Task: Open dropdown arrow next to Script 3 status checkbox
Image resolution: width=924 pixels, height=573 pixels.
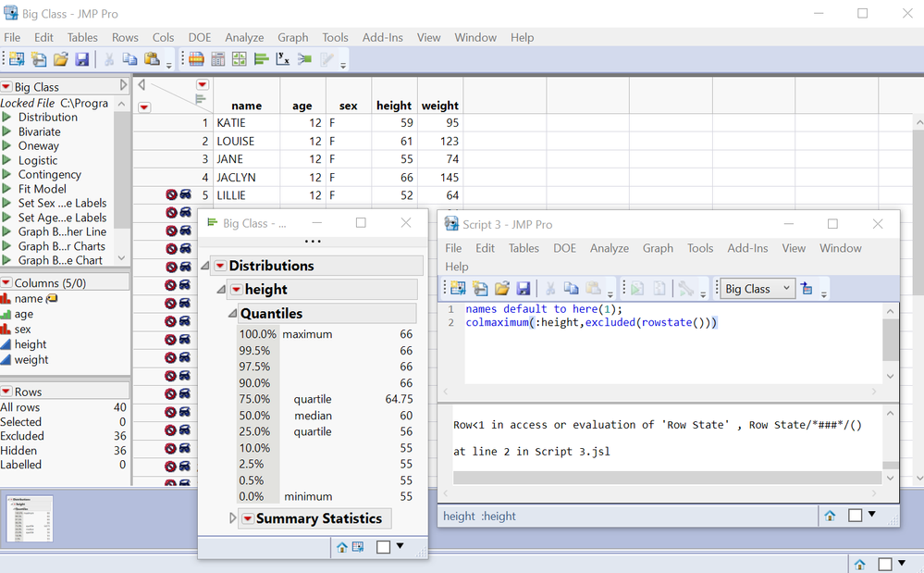Action: pos(871,514)
